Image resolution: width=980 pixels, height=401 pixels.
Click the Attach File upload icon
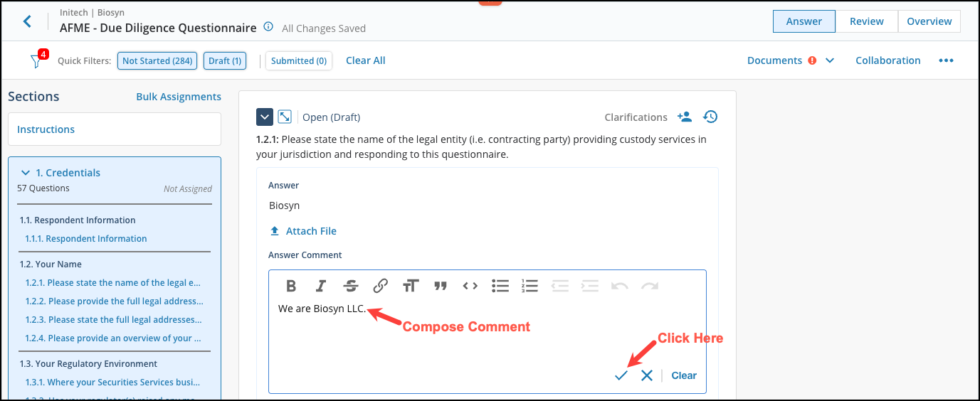[275, 231]
